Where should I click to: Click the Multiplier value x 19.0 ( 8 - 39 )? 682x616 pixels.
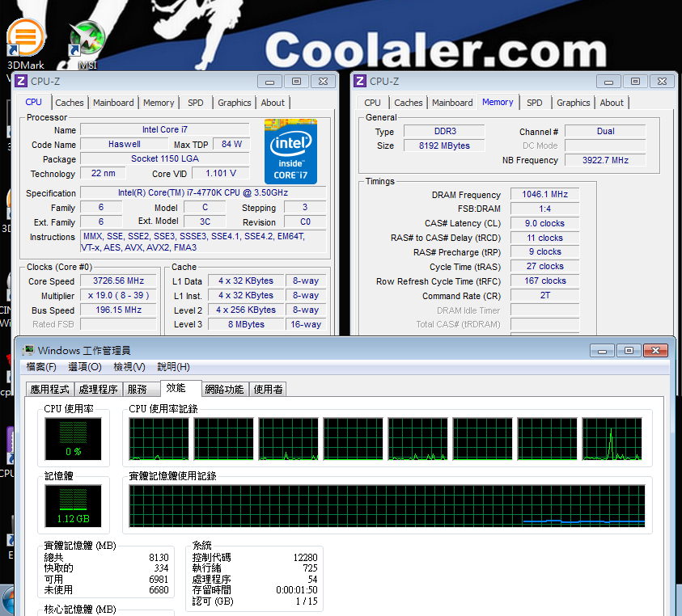click(x=118, y=296)
